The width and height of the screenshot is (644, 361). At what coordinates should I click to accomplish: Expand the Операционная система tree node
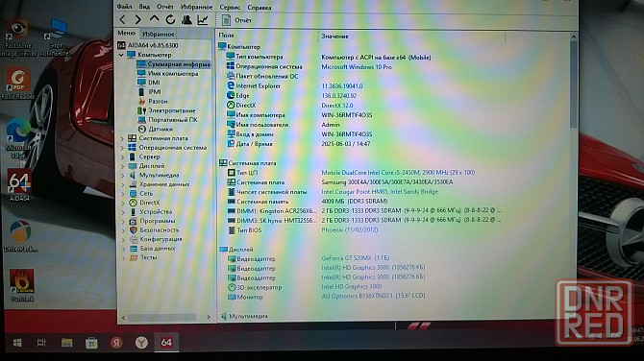point(122,148)
